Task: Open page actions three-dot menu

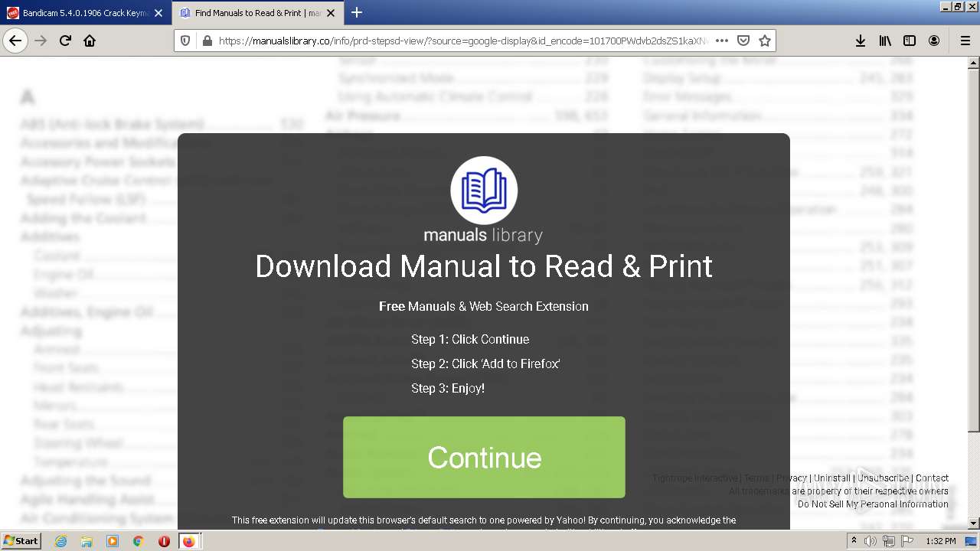Action: point(721,41)
